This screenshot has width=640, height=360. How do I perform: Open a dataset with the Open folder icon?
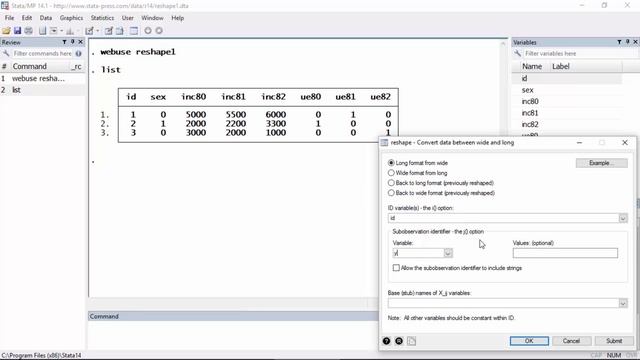click(x=6, y=31)
